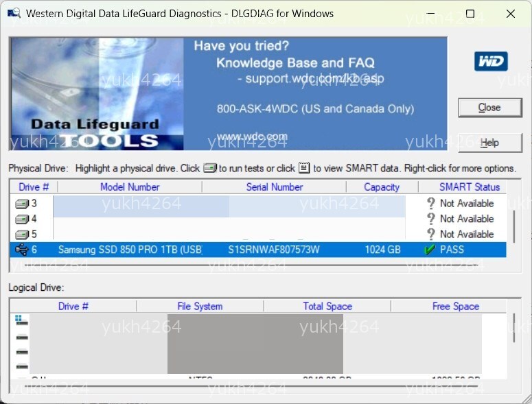Click the app icon in the title bar

(x=14, y=14)
